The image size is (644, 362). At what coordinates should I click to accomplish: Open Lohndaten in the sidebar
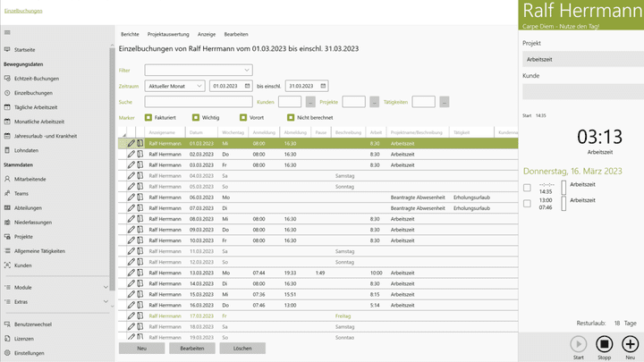pyautogui.click(x=26, y=150)
